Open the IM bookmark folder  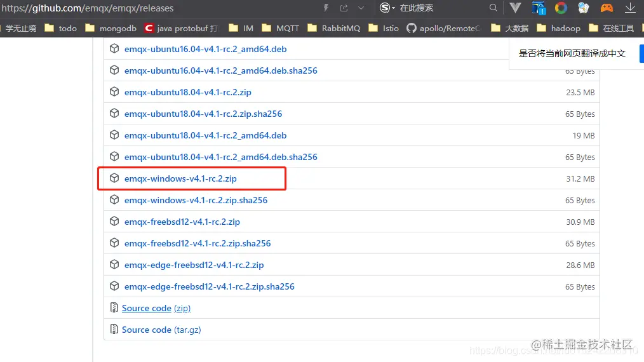(x=241, y=28)
